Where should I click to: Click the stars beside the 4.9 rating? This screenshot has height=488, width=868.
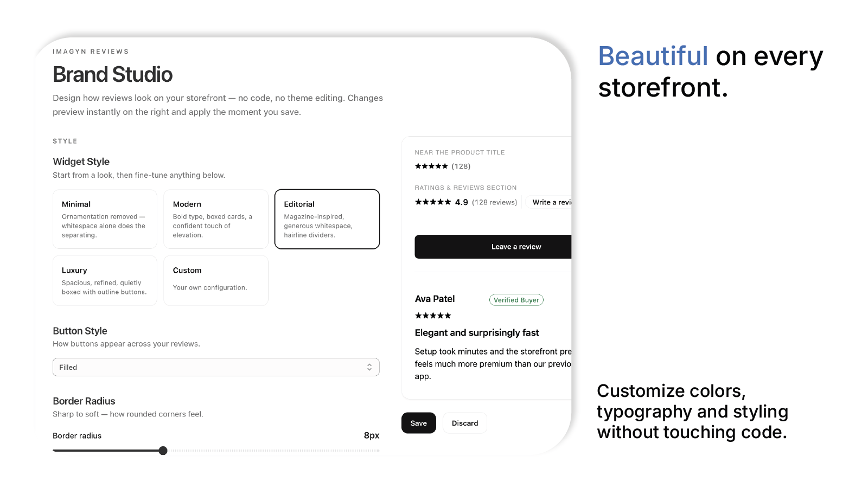[433, 202]
